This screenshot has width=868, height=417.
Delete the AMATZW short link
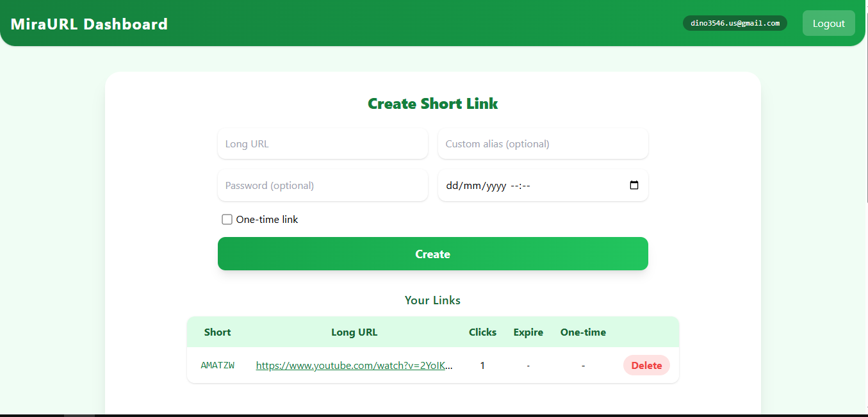click(646, 365)
